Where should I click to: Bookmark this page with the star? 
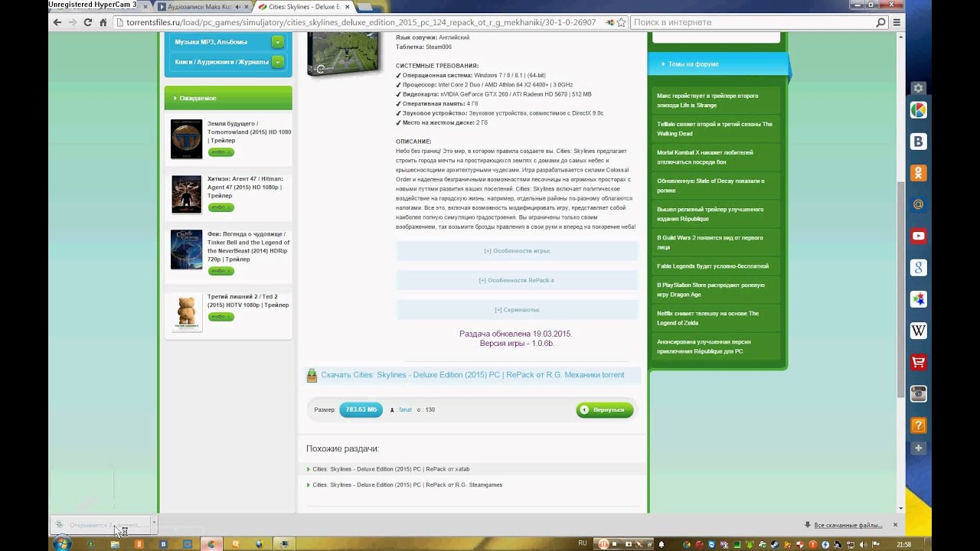[x=622, y=22]
